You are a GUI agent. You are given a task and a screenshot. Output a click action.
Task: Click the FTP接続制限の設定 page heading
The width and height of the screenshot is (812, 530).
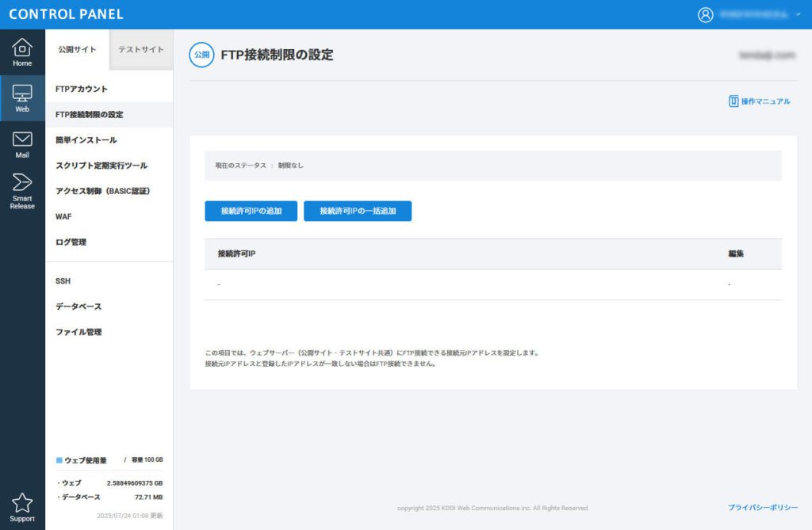tap(277, 55)
